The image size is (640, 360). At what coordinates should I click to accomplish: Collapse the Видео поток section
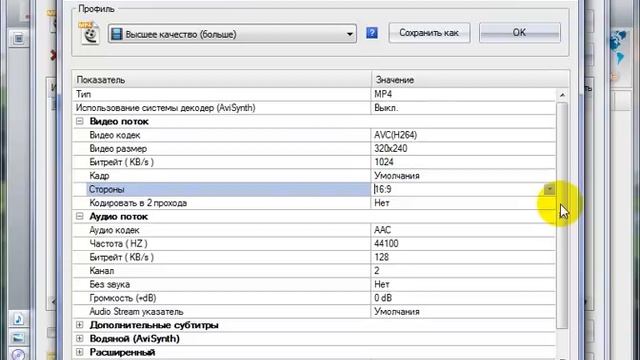pos(80,121)
